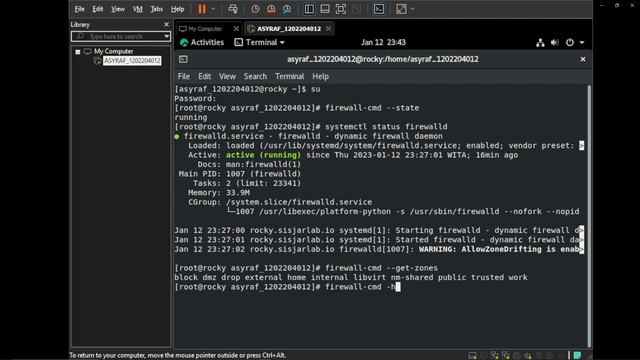This screenshot has height=360, width=640.
Task: Revert VM to previous snapshot
Action: 271,9
